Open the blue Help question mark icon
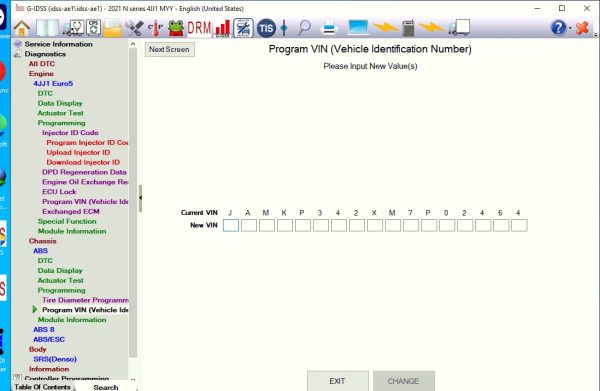This screenshot has width=600, height=391. click(558, 28)
